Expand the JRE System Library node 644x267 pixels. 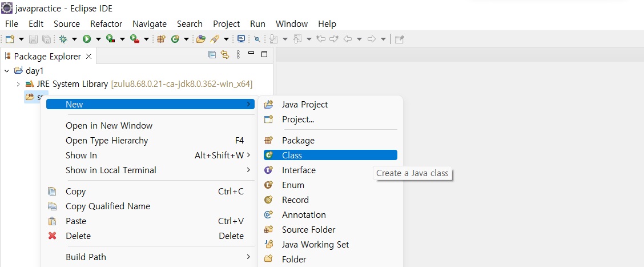point(18,85)
